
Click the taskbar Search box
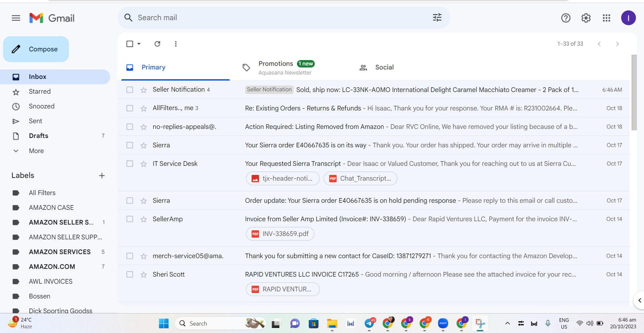(x=220, y=323)
